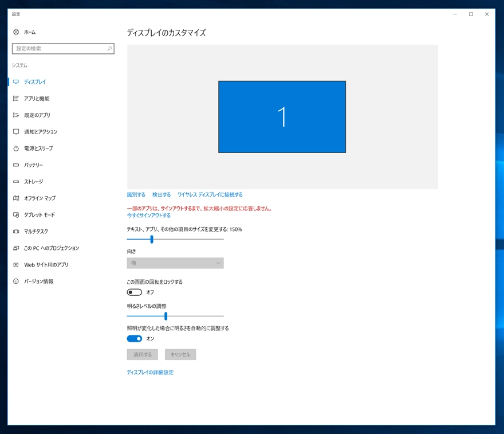This screenshot has height=434, width=504.
Task: Click the 既定のアプリ icon
Action: 16,115
